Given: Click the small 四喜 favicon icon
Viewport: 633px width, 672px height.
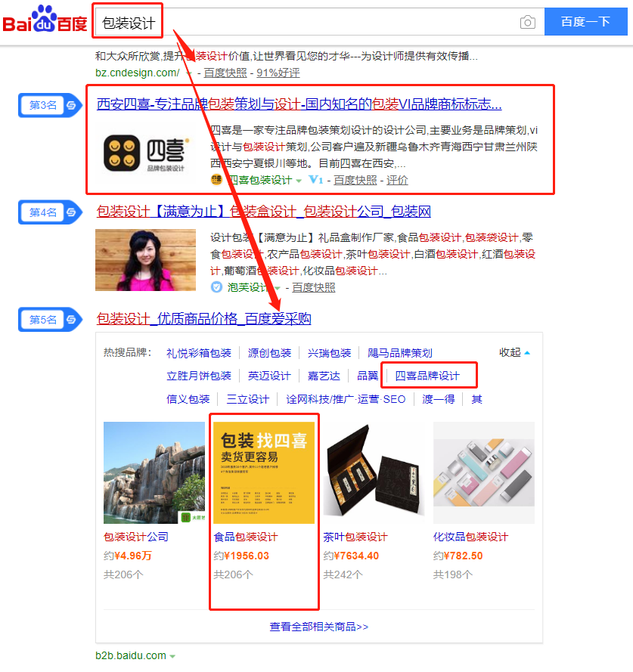Looking at the screenshot, I should pos(216,180).
